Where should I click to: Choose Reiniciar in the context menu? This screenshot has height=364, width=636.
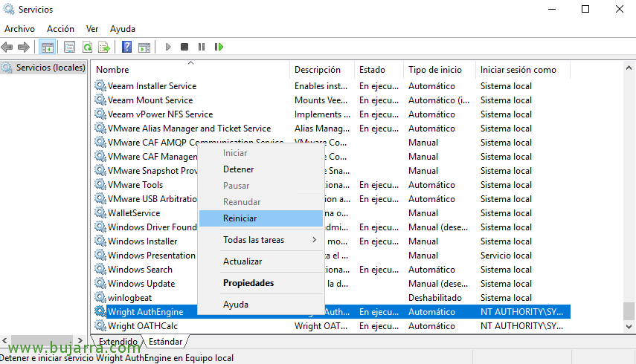(x=261, y=218)
